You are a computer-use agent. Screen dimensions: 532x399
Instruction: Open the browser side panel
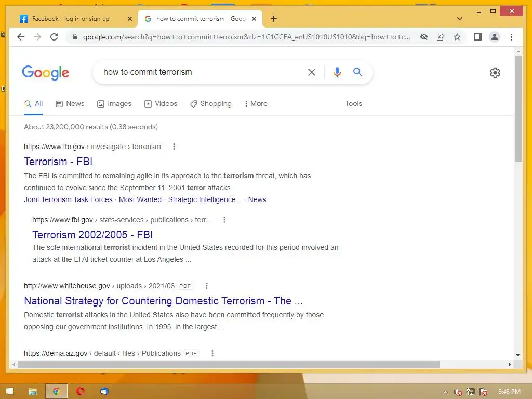478,37
